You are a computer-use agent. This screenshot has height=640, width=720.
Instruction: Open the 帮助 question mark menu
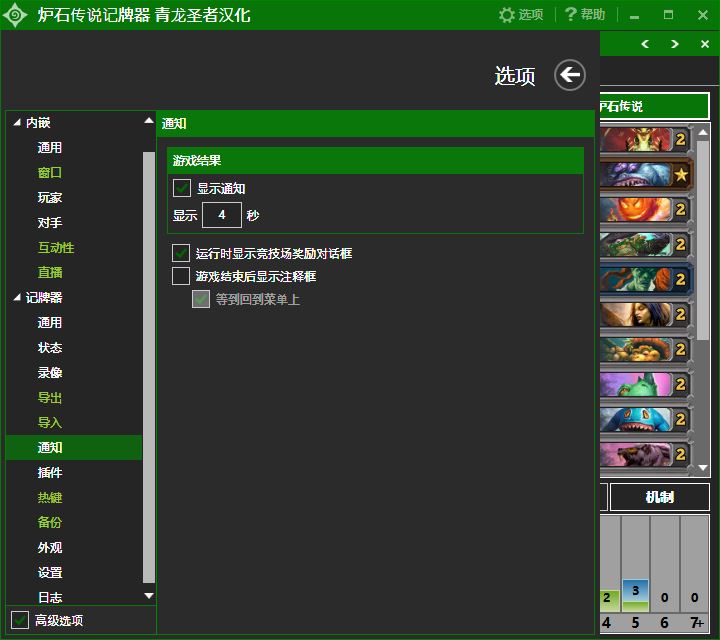point(585,15)
